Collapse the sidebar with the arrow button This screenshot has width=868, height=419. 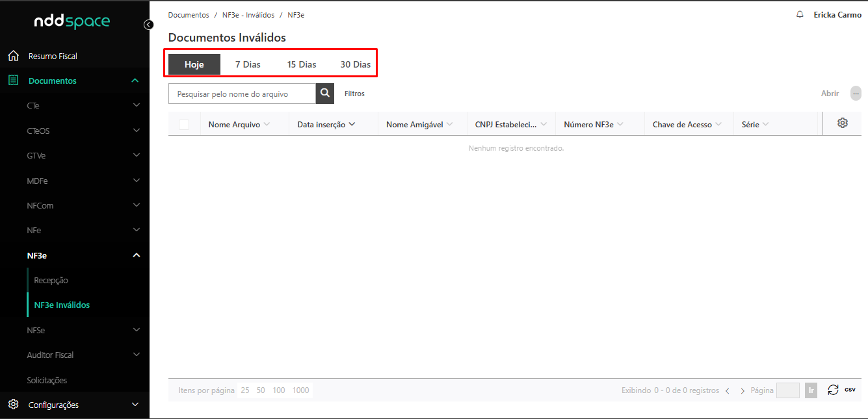tap(149, 25)
